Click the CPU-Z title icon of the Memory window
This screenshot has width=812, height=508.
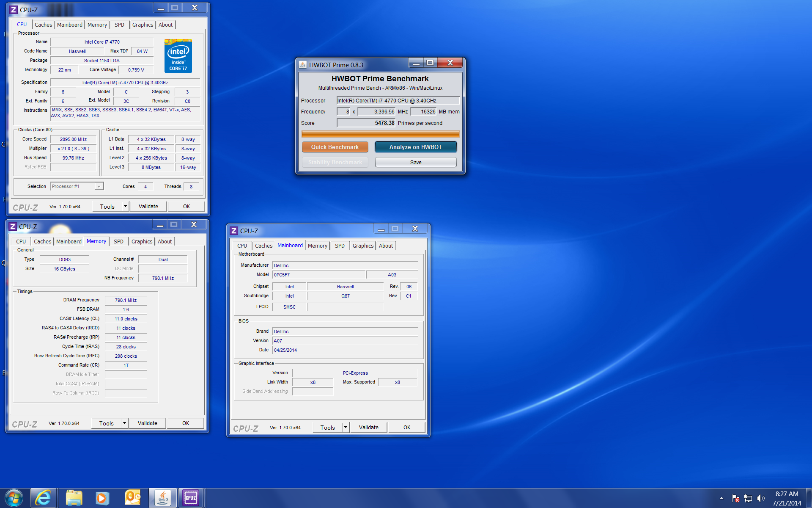tap(13, 226)
